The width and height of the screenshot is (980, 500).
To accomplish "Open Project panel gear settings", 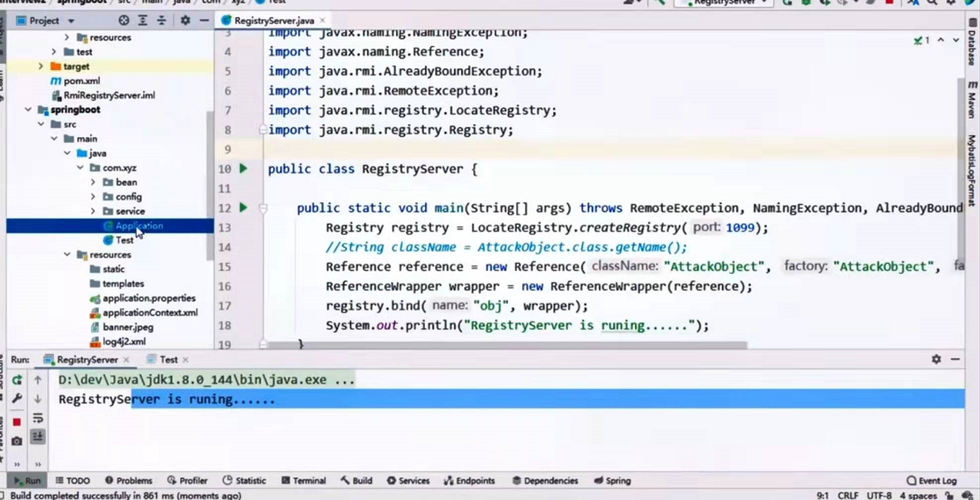I will (185, 21).
